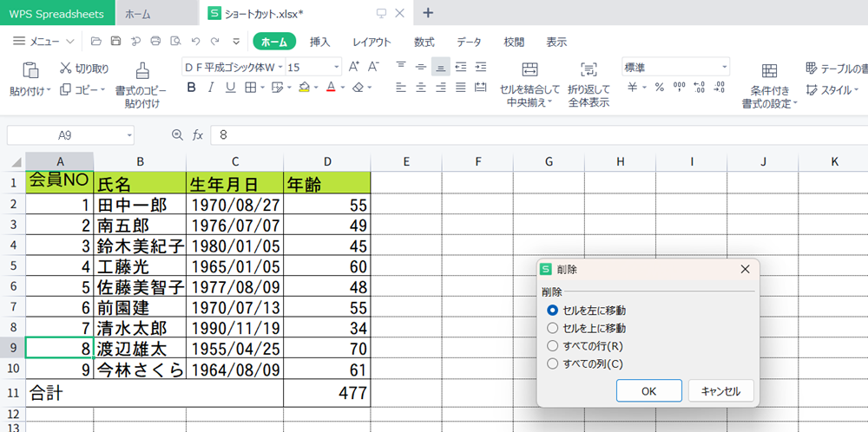The height and width of the screenshot is (432, 868).
Task: Open the コピー dropdown arrow
Action: pyautogui.click(x=102, y=88)
